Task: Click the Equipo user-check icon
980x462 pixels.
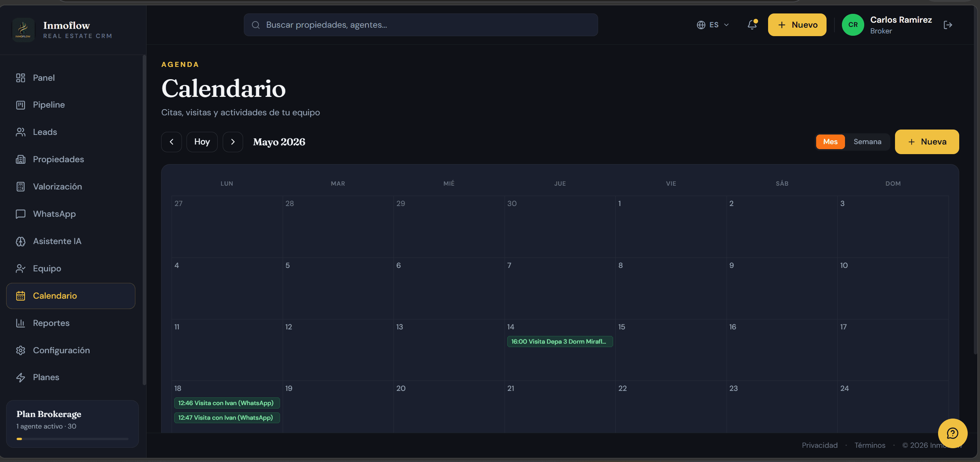Action: tap(20, 269)
